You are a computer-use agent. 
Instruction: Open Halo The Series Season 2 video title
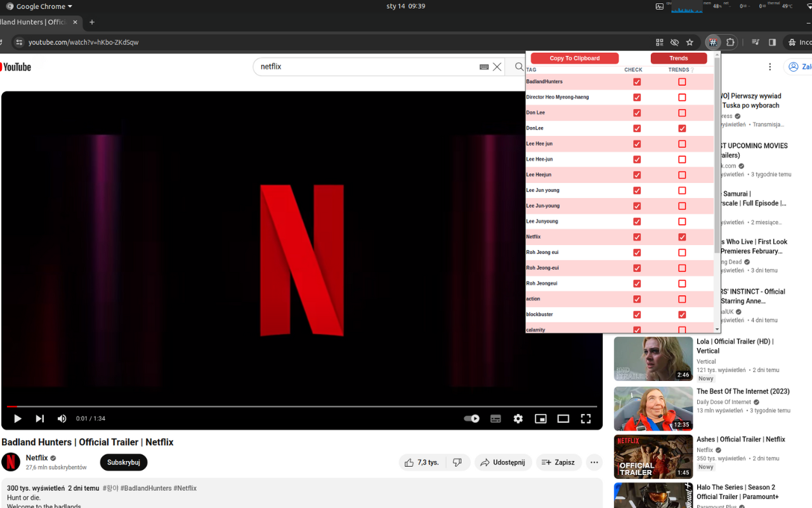coord(737,492)
